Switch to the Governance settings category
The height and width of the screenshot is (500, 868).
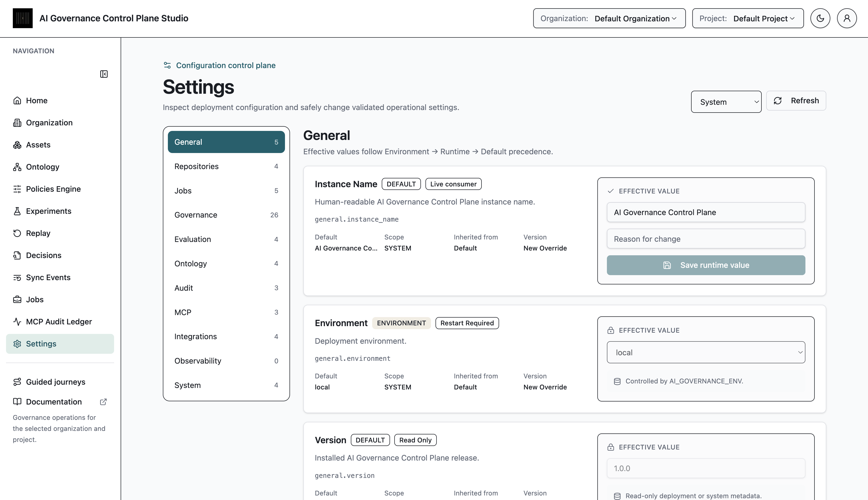coord(226,215)
